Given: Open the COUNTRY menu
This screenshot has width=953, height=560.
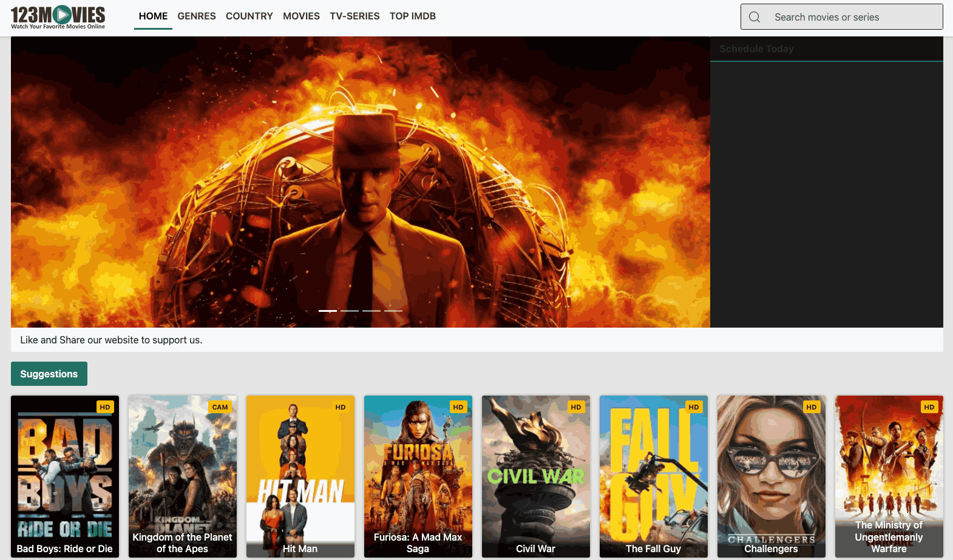Looking at the screenshot, I should point(249,16).
